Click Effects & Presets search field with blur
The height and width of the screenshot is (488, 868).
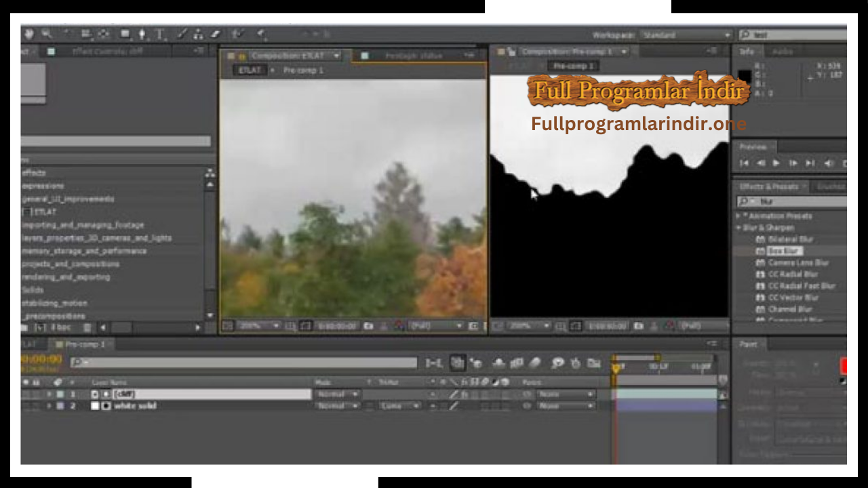click(792, 201)
